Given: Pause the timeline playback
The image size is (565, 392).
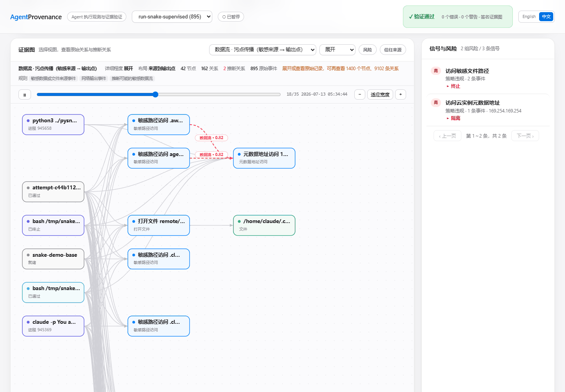Looking at the screenshot, I should (x=25, y=94).
